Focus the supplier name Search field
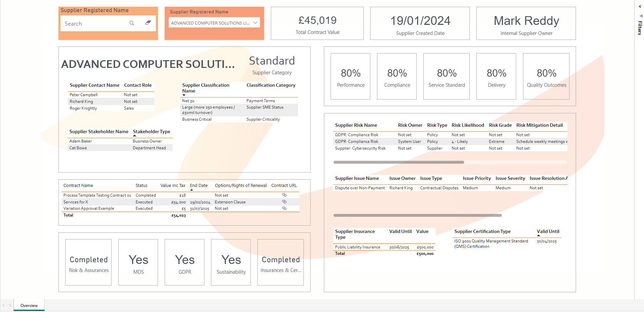Viewport: 644px width, 312px height. coord(94,24)
